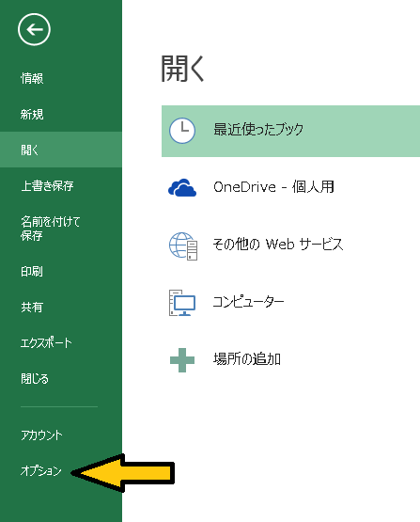Click the OneDrive cloud icon
Image resolution: width=420 pixels, height=522 pixels.
pyautogui.click(x=182, y=187)
